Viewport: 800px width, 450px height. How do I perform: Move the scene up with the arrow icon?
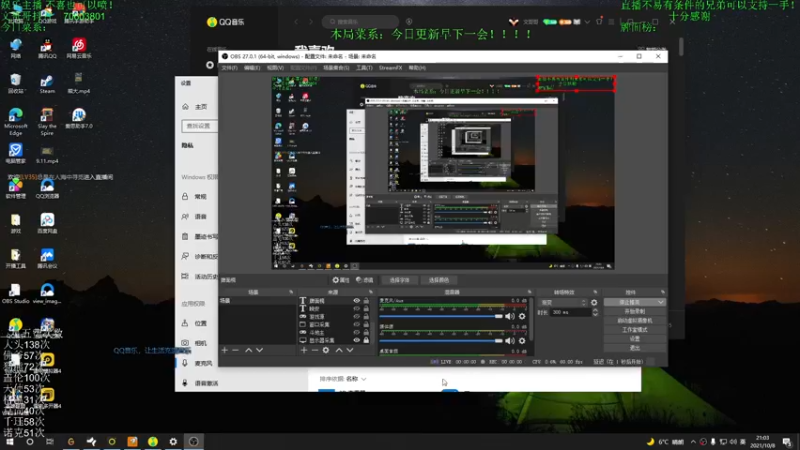[x=248, y=350]
